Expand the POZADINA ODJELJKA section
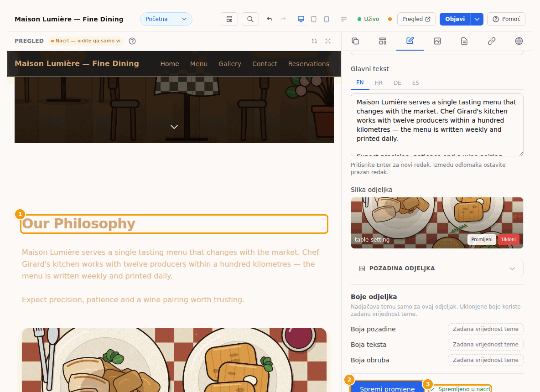540x392 pixels. click(x=436, y=268)
